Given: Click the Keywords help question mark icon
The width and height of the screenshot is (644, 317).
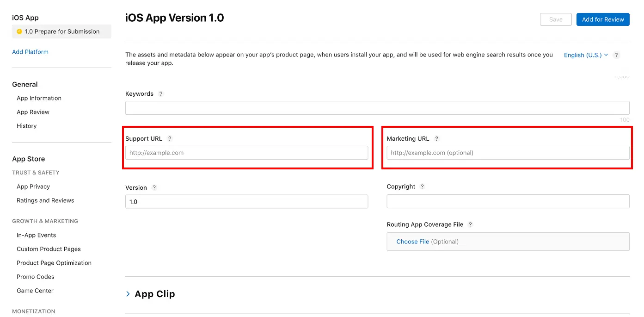Looking at the screenshot, I should coord(161,93).
